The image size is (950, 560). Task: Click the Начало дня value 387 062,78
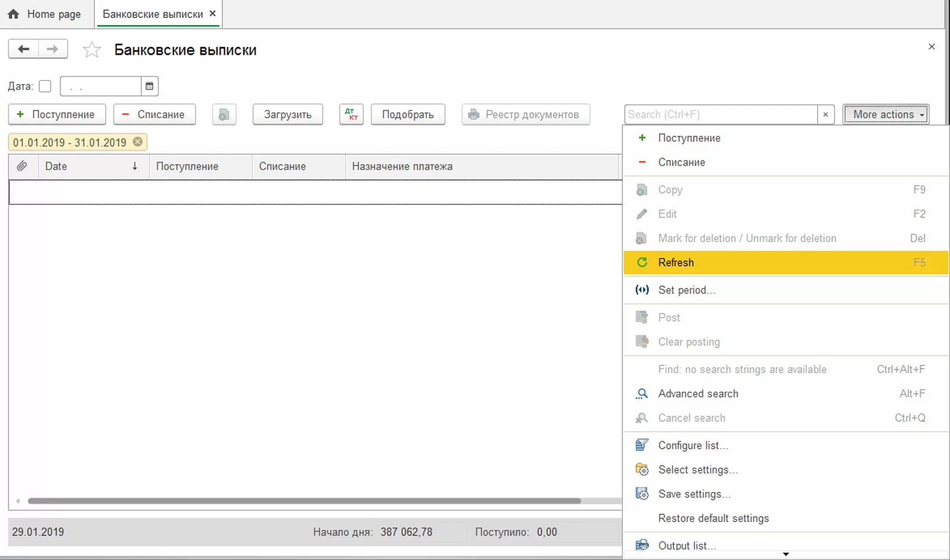point(406,532)
